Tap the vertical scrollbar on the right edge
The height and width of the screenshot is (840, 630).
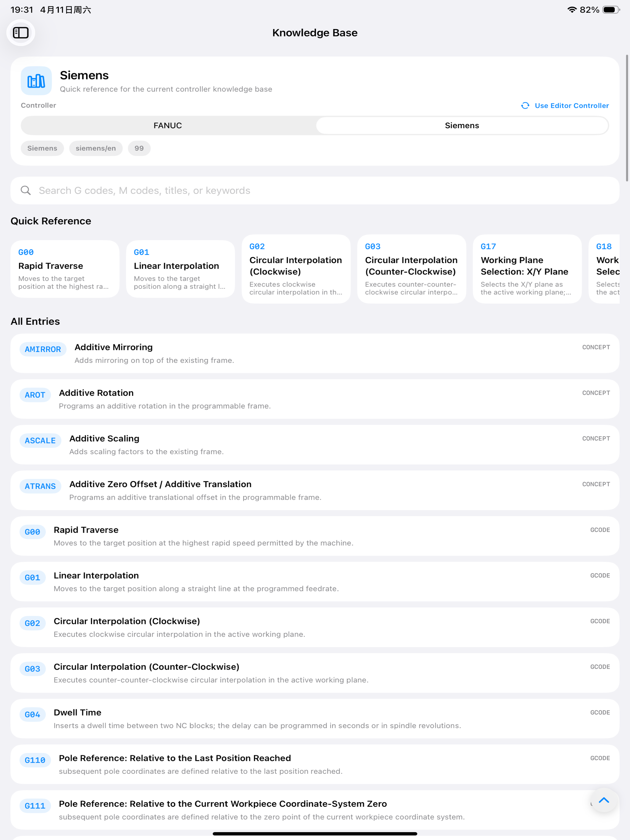[627, 118]
